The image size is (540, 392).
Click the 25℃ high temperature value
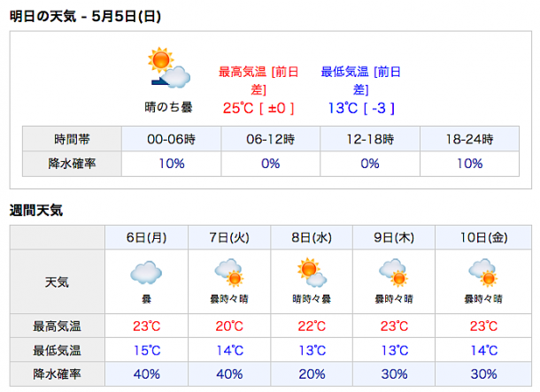click(239, 108)
